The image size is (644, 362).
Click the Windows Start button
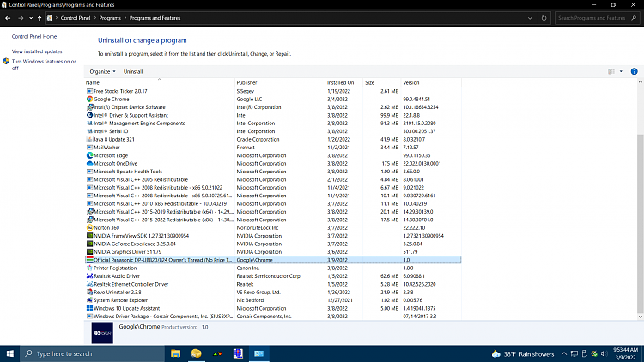point(11,353)
